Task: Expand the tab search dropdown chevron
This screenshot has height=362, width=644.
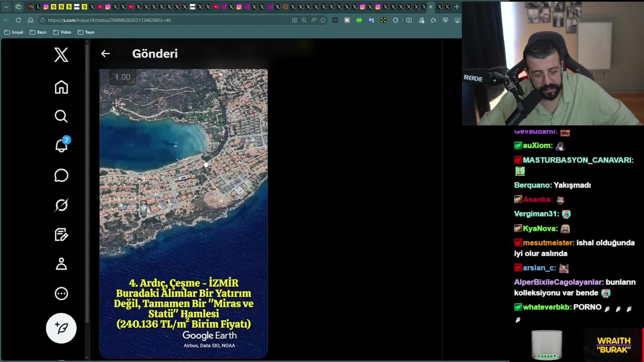Action: (6, 7)
